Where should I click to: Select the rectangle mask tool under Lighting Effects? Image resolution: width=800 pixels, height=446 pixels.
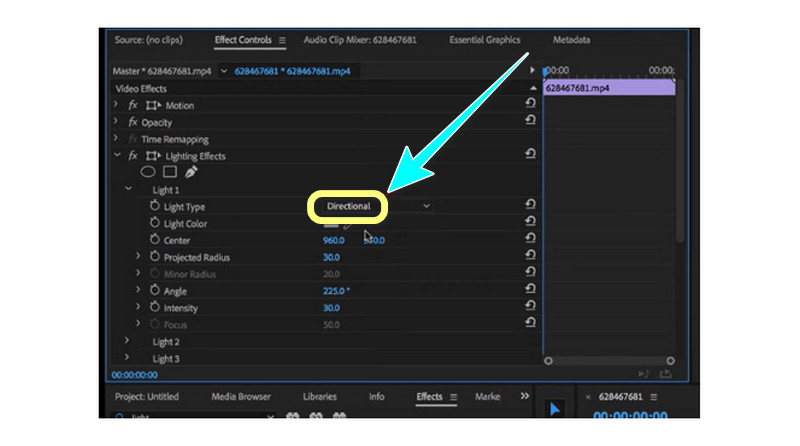click(169, 172)
